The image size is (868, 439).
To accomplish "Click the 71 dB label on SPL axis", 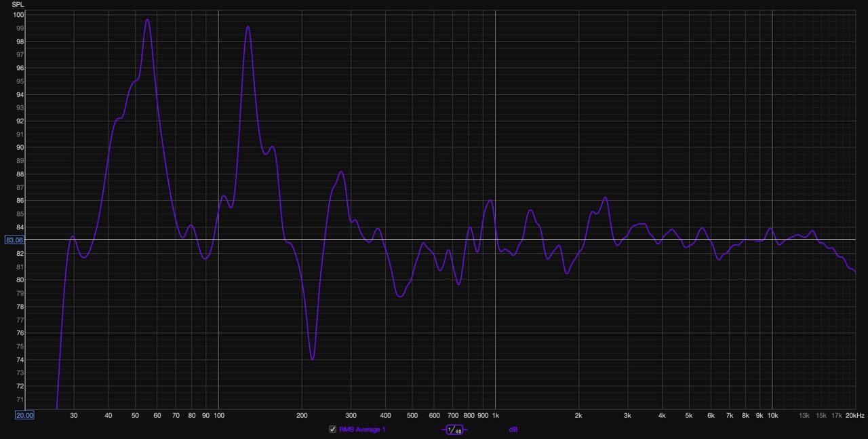I will (x=20, y=400).
